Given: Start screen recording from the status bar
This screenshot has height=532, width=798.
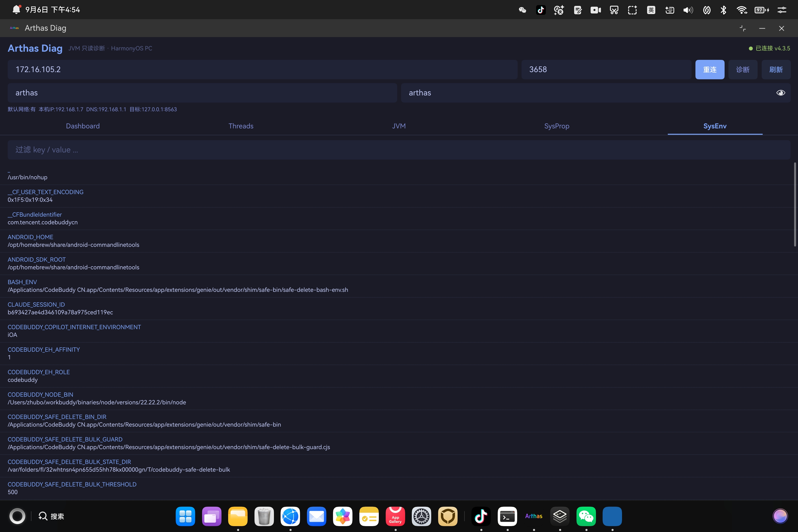Looking at the screenshot, I should click(x=596, y=10).
